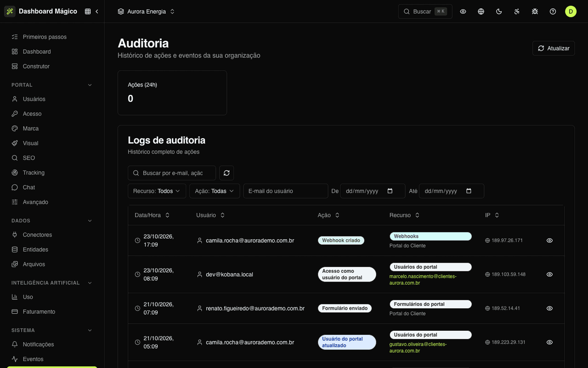
Task: Open gustavo.oliveira@clientes-aurora.com.br resource link
Action: pyautogui.click(x=418, y=347)
